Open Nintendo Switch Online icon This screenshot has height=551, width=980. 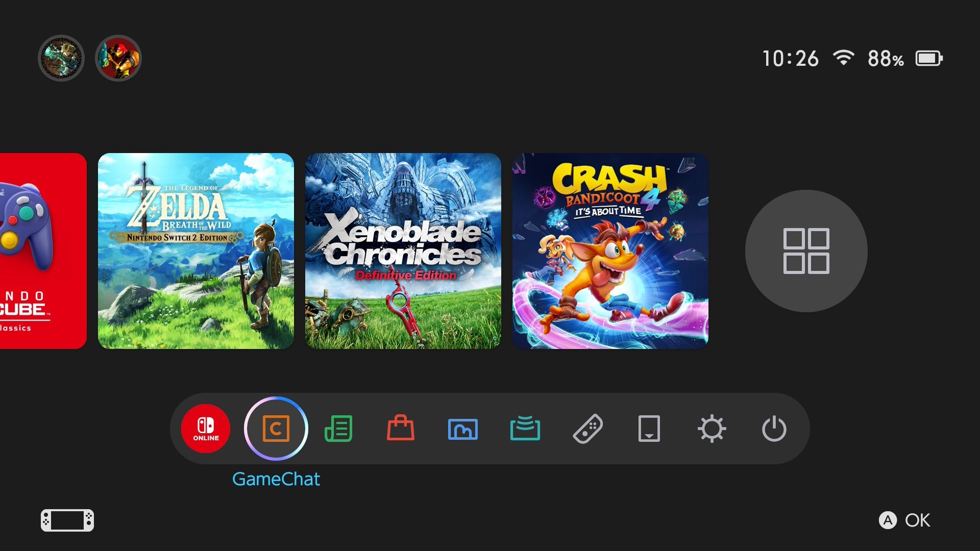pyautogui.click(x=206, y=429)
